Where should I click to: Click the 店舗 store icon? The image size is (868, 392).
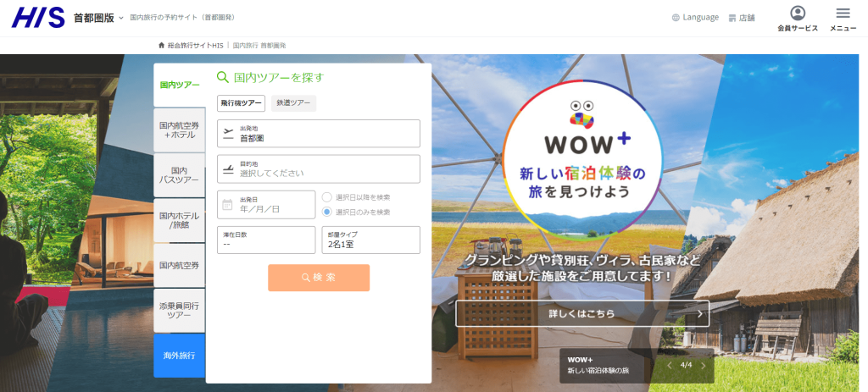tap(732, 19)
